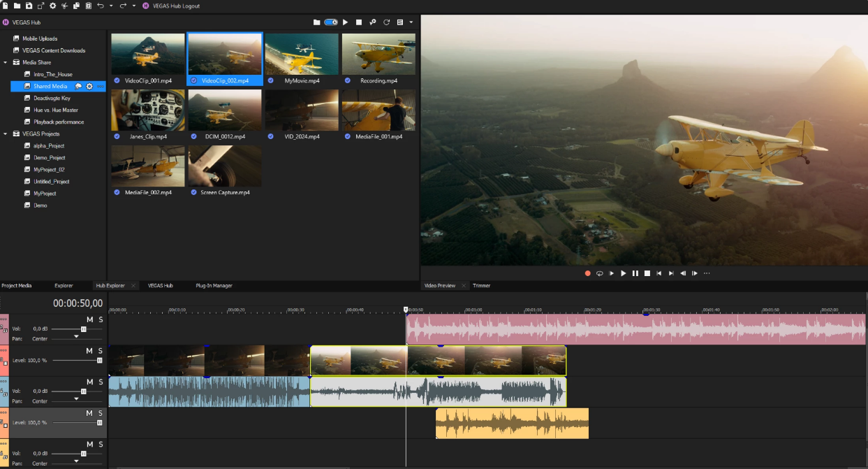Viewport: 868px width, 469px height.
Task: Click the Save project disk icon
Action: coord(29,6)
